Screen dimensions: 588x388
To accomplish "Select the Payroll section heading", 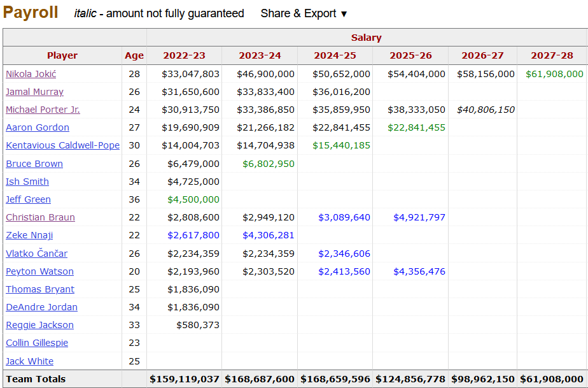I will click(31, 12).
